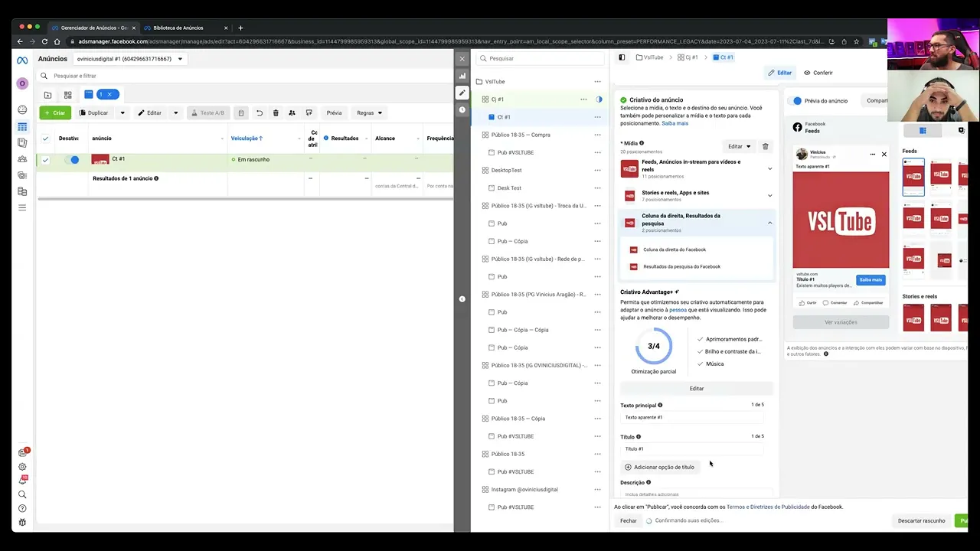Open the Regras dropdown

[369, 112]
